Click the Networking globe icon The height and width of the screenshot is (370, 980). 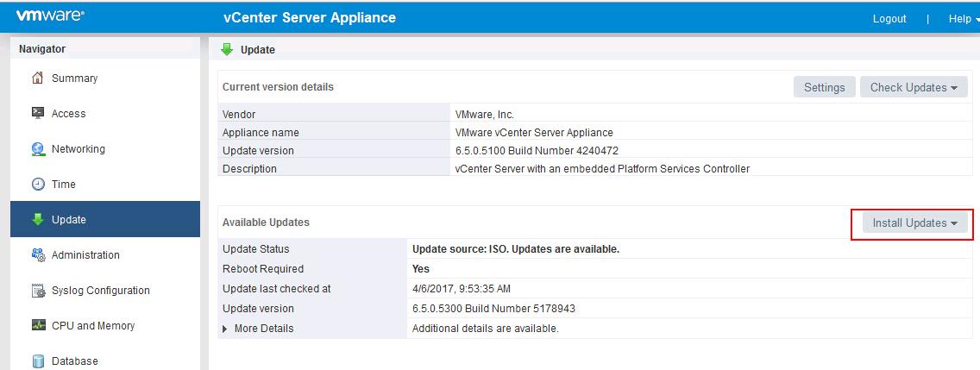point(38,149)
